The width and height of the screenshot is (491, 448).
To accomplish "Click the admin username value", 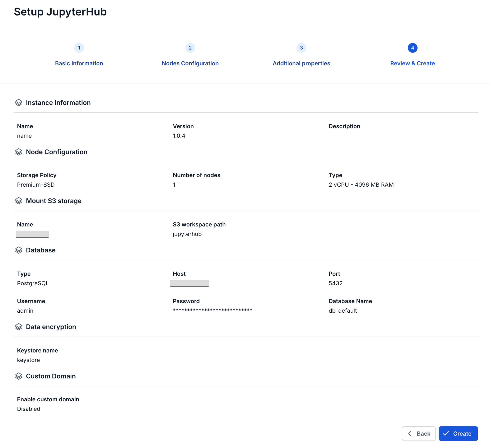I will 25,311.
